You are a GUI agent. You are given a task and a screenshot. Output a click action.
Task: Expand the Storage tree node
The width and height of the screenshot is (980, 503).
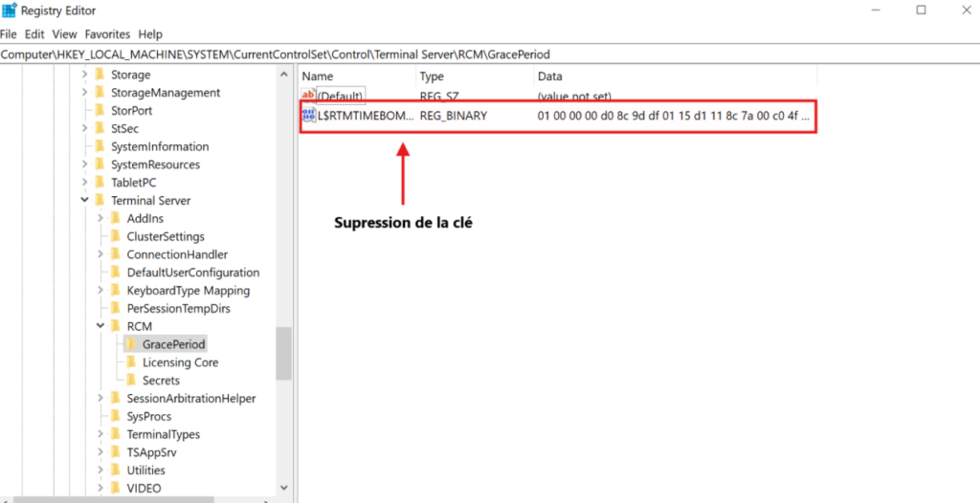pyautogui.click(x=85, y=75)
